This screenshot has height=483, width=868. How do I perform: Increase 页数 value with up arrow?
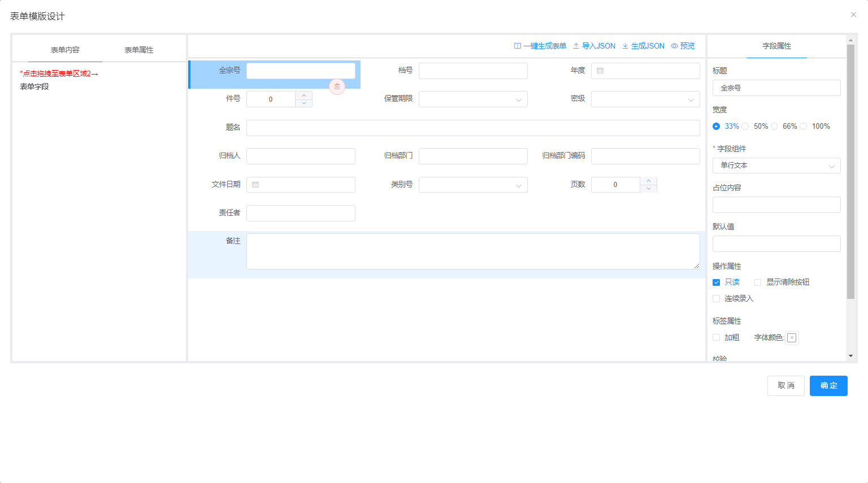649,181
